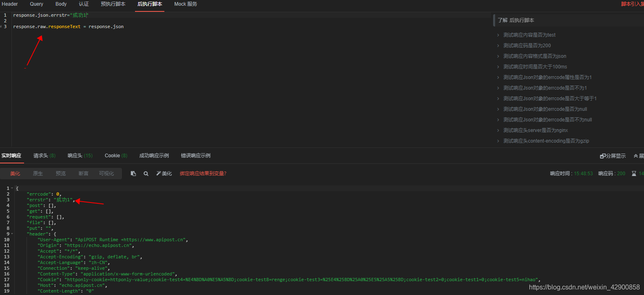Show the 实时响应 tab
The height and width of the screenshot is (295, 644).
(11, 156)
